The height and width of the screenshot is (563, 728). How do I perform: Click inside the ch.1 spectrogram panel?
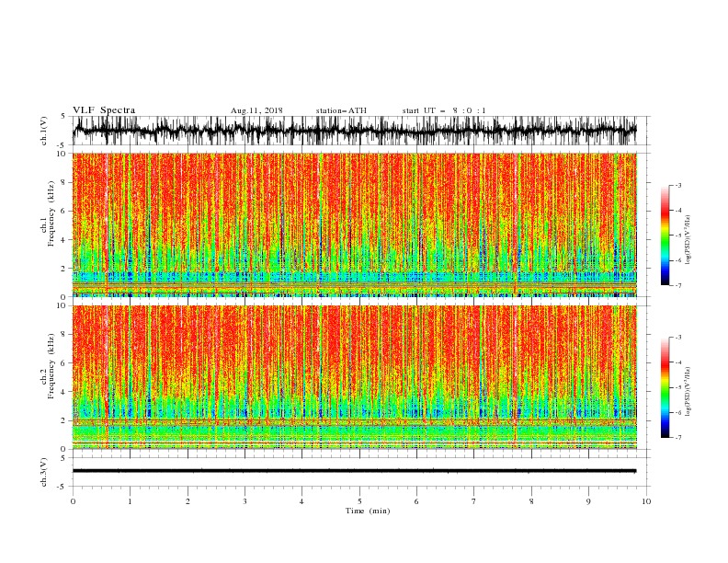[354, 224]
